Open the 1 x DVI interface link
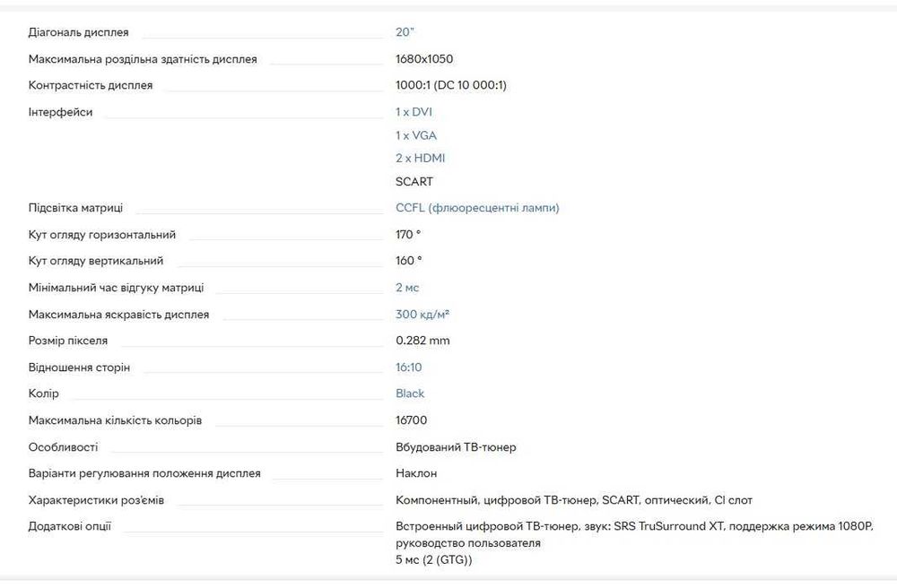Screen dimensions: 897x588 click(x=414, y=112)
